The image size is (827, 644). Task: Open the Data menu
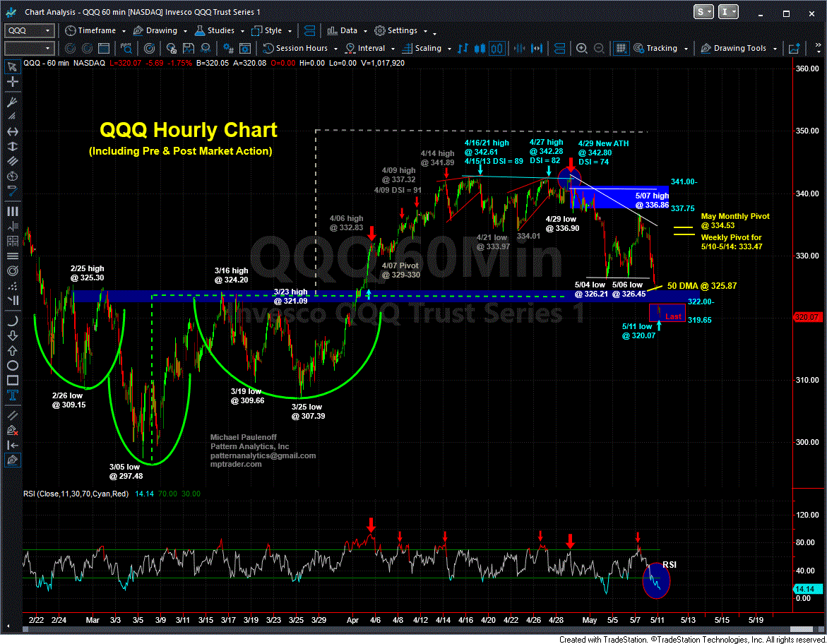(343, 30)
